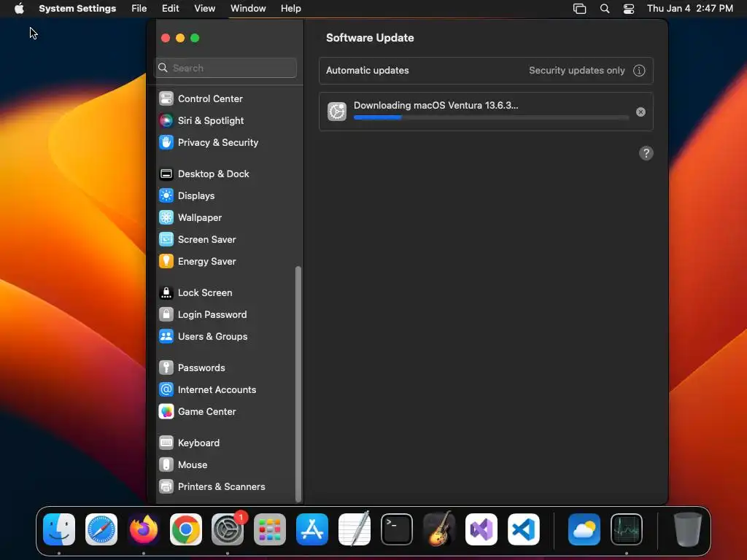Open Control Center in menu bar
Image resolution: width=747 pixels, height=560 pixels.
click(x=629, y=9)
